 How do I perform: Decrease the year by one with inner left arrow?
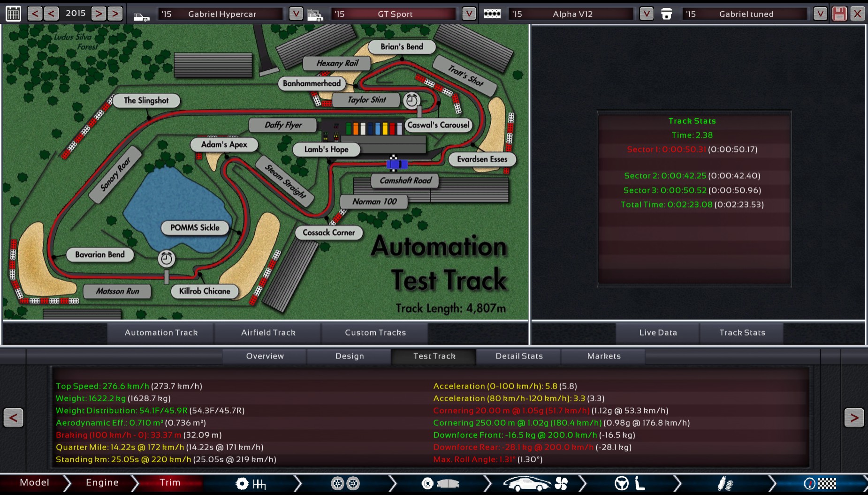pos(51,14)
